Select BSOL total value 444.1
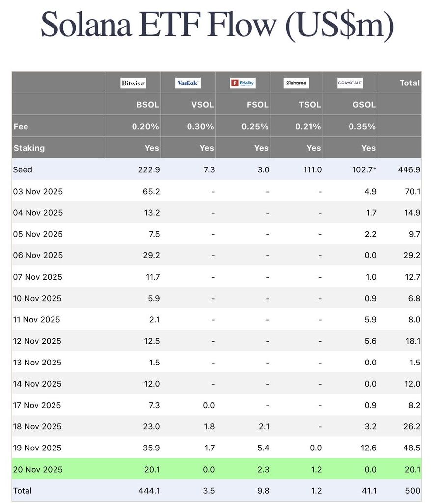The height and width of the screenshot is (504, 431). (x=149, y=491)
